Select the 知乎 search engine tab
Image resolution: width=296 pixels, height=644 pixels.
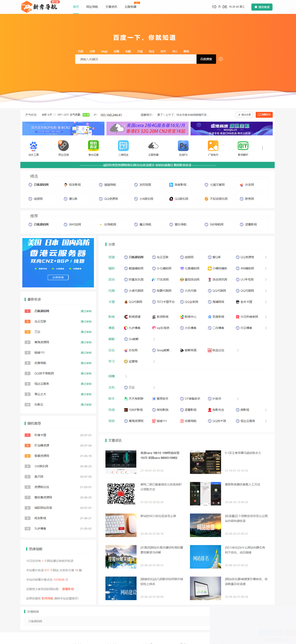163,51
